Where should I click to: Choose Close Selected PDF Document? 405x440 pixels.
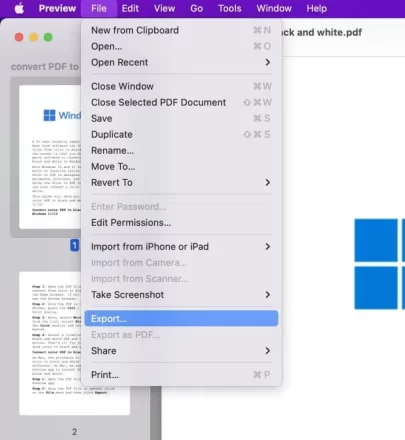pyautogui.click(x=181, y=102)
